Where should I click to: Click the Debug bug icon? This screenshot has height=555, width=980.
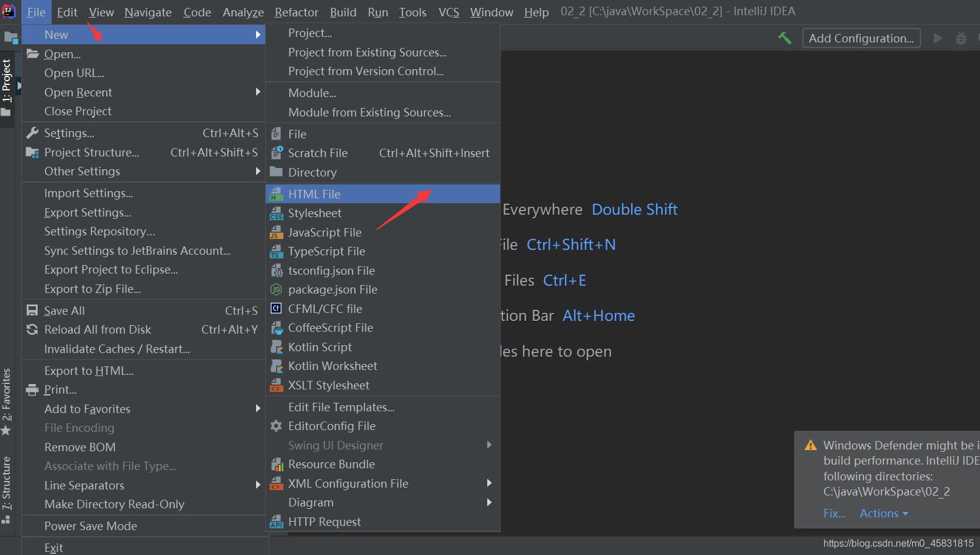(961, 38)
